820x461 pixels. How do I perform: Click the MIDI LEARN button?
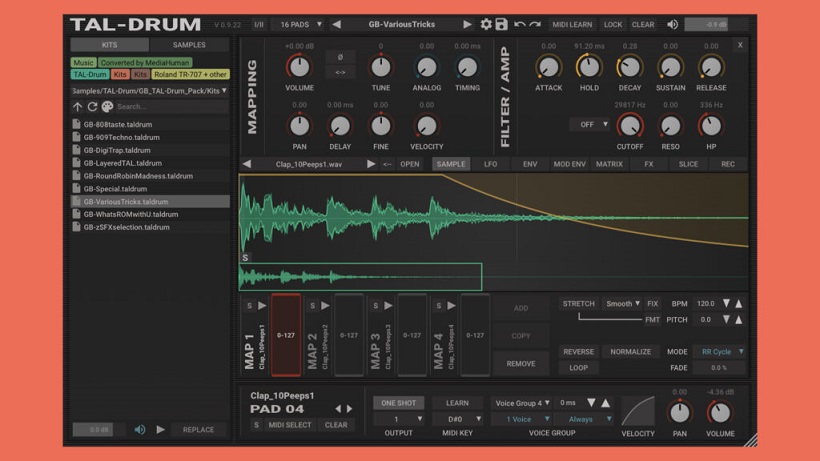[x=572, y=25]
